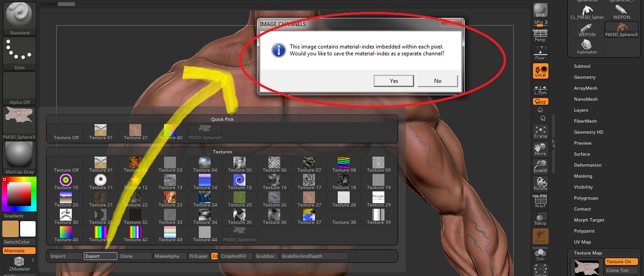This screenshot has width=644, height=276.
Task: Toggle Ghost transparency
Action: (541, 236)
